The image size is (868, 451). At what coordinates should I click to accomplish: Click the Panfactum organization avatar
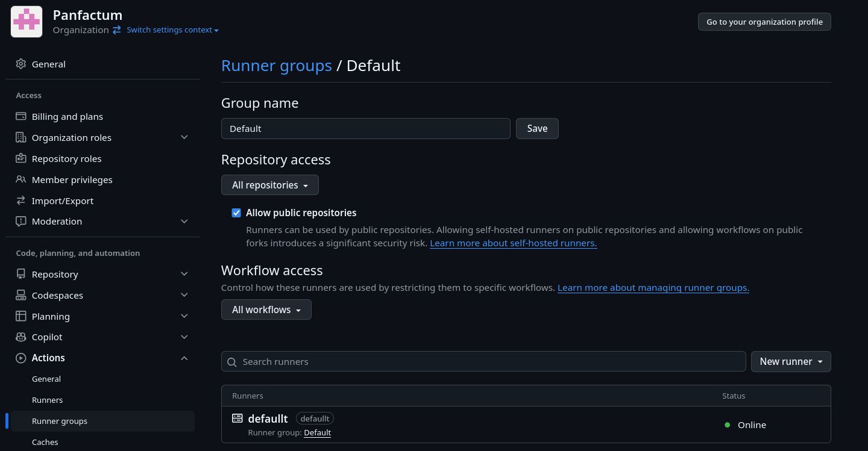point(26,21)
